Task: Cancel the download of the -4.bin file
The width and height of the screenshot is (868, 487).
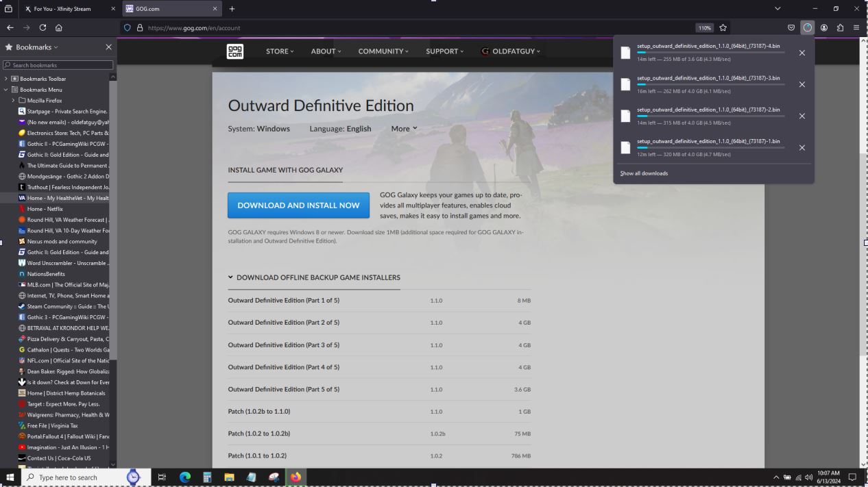Action: point(802,53)
